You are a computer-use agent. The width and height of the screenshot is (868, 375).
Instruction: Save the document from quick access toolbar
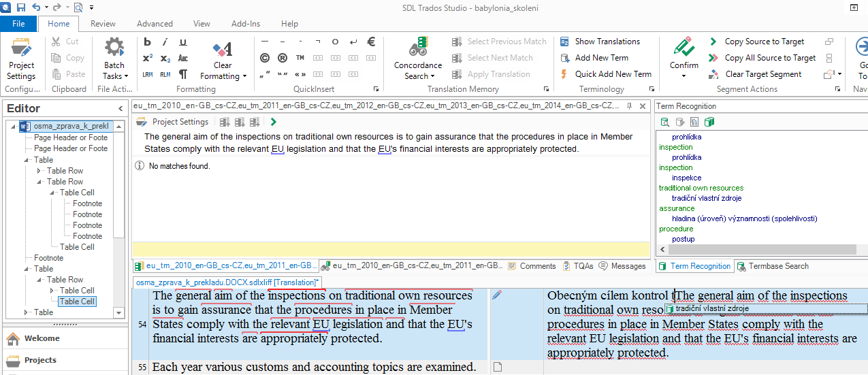[x=20, y=7]
